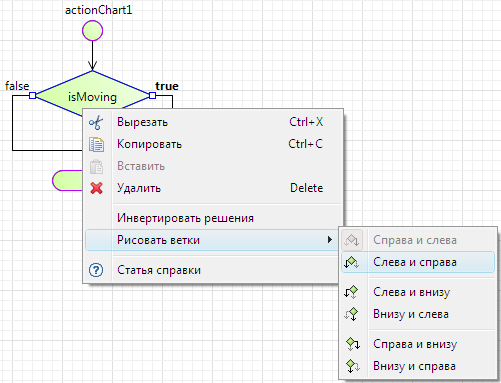This screenshot has height=383, width=501.
Task: Click the Слева и справа branch icon
Action: pyautogui.click(x=352, y=262)
